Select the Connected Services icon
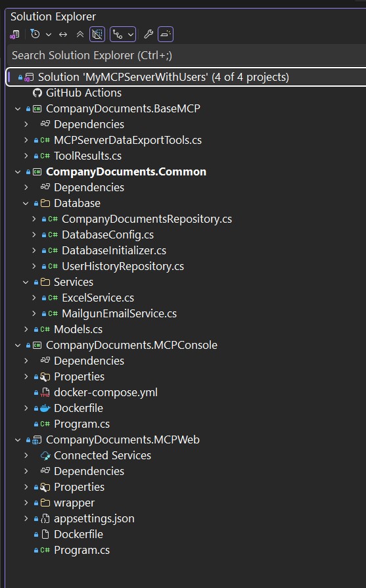366x588 pixels. (x=45, y=455)
